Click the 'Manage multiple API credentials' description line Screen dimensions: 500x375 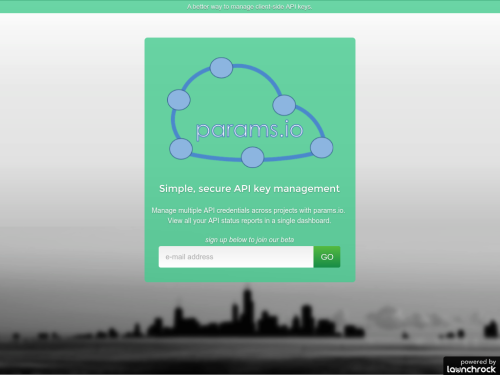click(x=248, y=210)
